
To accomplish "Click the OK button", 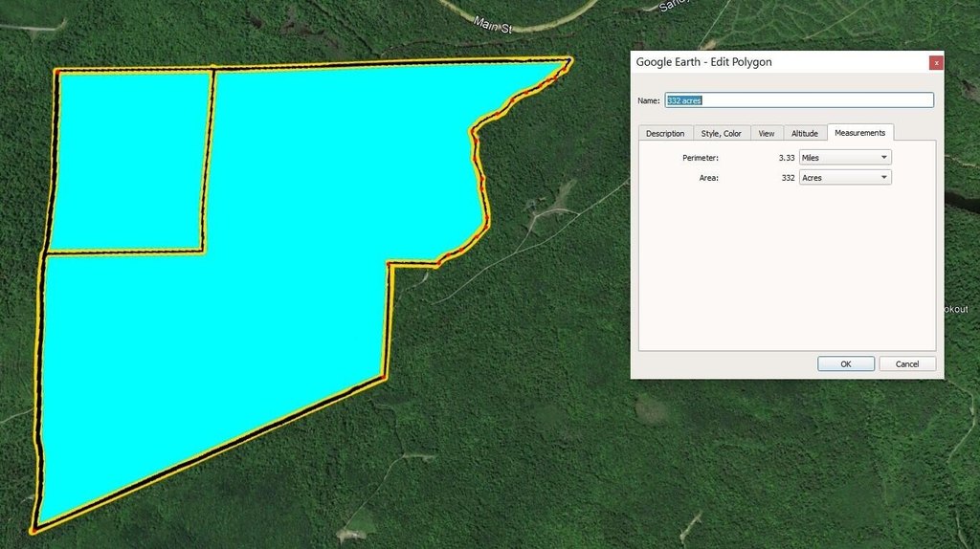I will tap(845, 363).
